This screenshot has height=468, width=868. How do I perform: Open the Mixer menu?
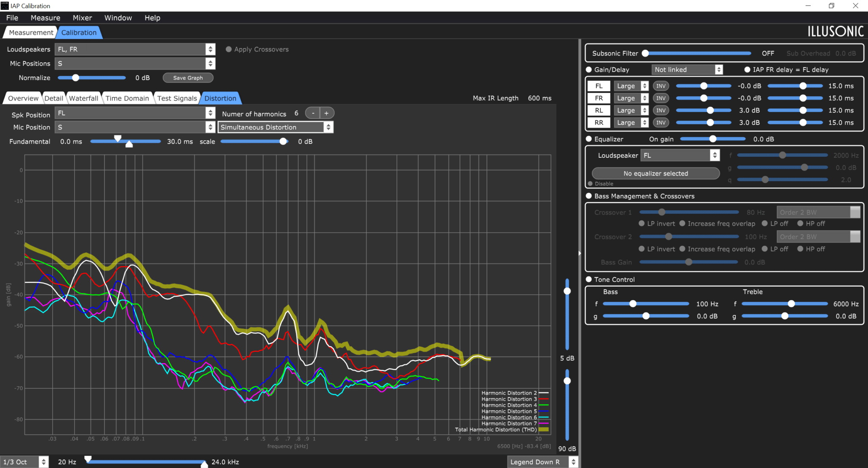(82, 18)
